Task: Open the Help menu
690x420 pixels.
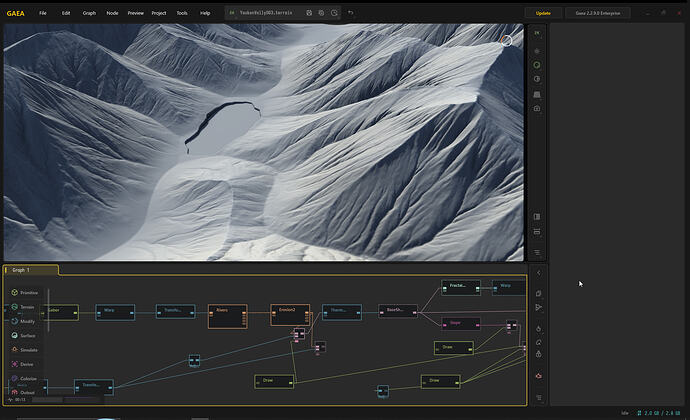Action: point(205,13)
